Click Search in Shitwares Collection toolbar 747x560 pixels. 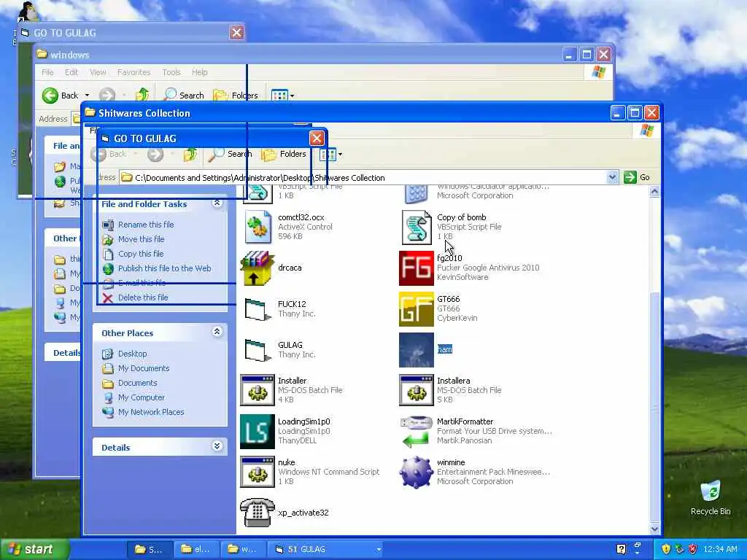(x=231, y=154)
